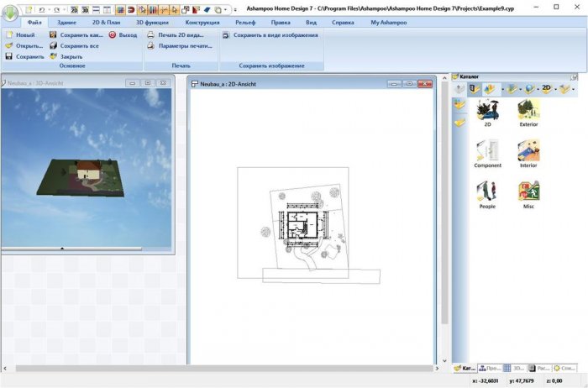This screenshot has height=388, width=588.
Task: Click Сохранить все in the ribbon
Action: point(80,46)
